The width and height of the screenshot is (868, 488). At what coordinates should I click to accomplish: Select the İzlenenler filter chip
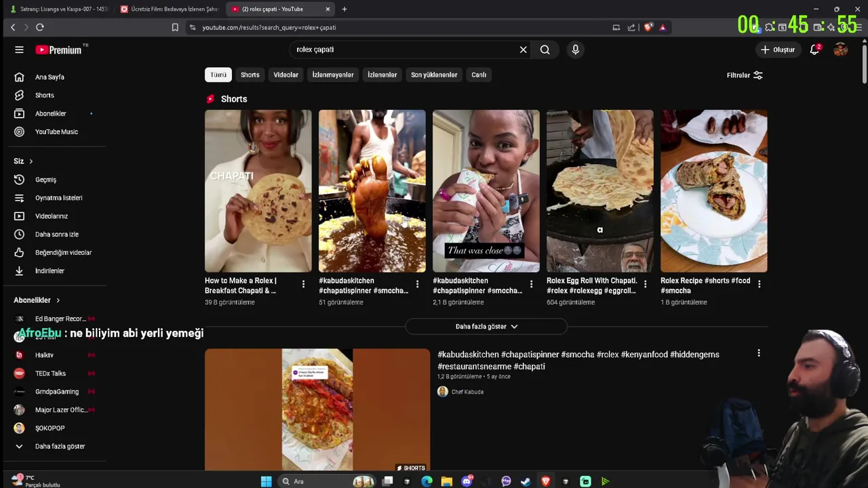point(382,75)
